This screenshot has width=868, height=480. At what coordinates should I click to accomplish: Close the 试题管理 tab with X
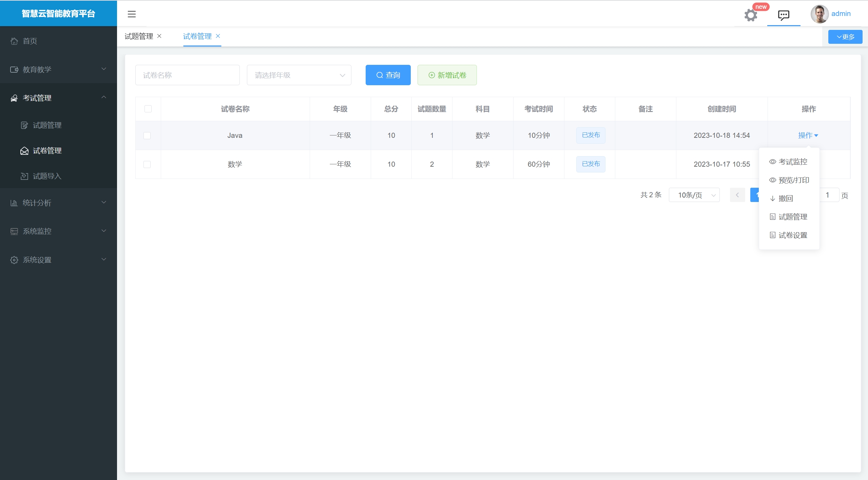[159, 36]
